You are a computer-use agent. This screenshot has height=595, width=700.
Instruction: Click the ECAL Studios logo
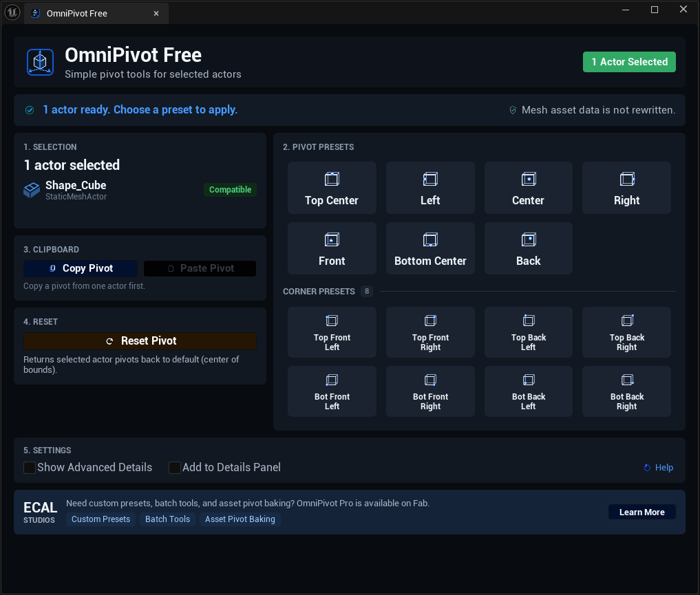[x=40, y=512]
